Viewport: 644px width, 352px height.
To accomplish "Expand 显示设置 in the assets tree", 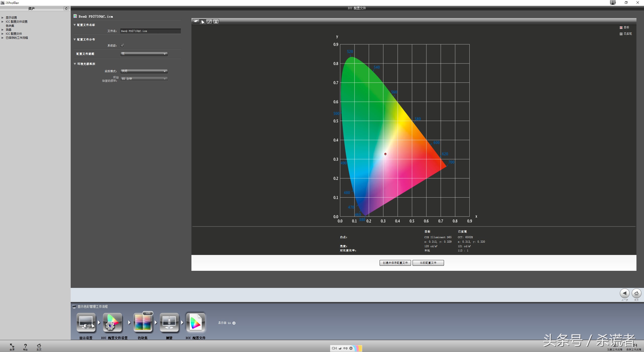I will click(x=3, y=18).
